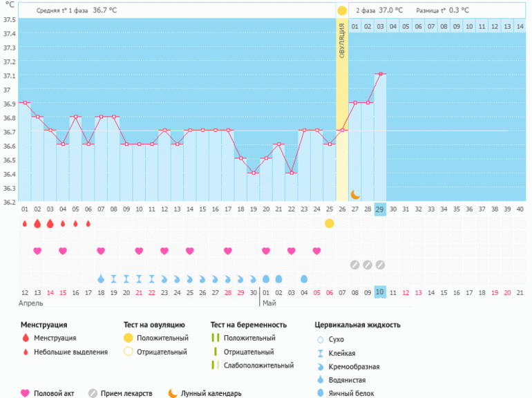Click the menstruation drop on cycle day 1
532x398 pixels.
click(x=25, y=223)
